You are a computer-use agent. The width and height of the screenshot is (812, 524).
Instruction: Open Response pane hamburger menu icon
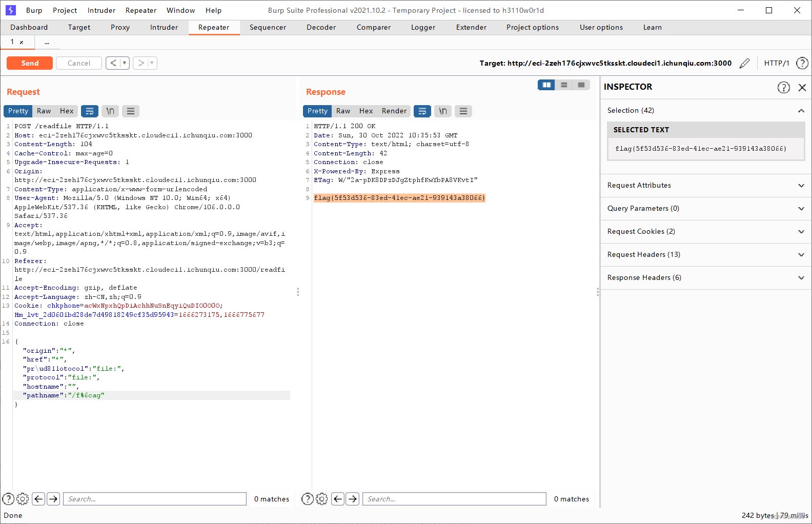coord(463,111)
